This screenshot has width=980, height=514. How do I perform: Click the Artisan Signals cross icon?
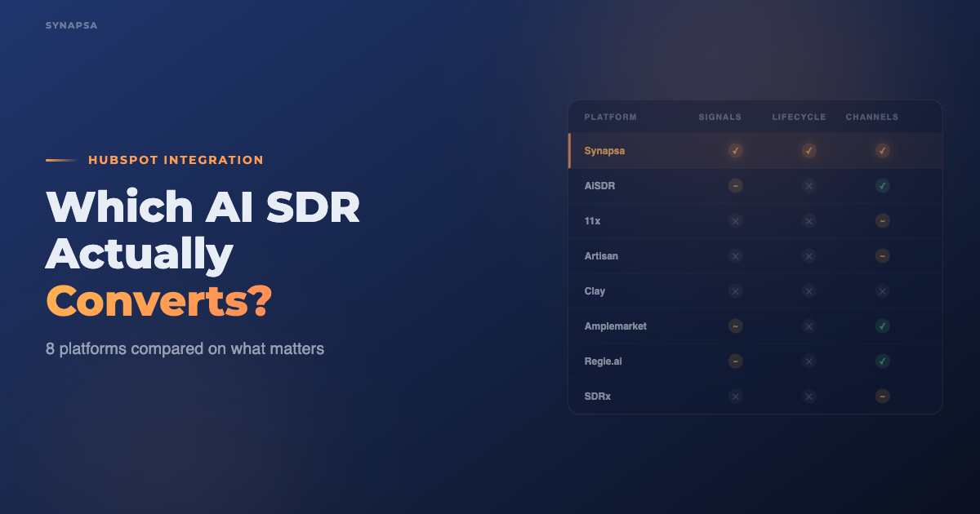(735, 256)
